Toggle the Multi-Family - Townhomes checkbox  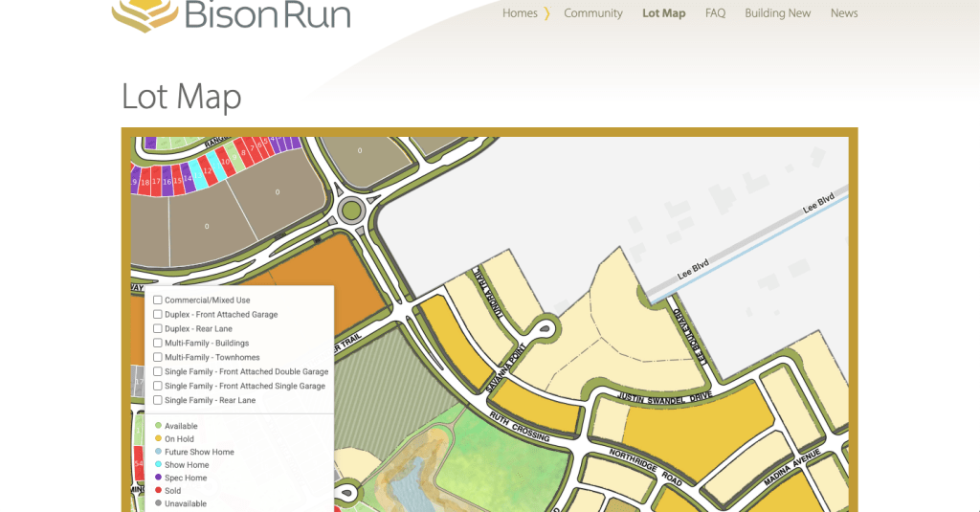pos(158,358)
